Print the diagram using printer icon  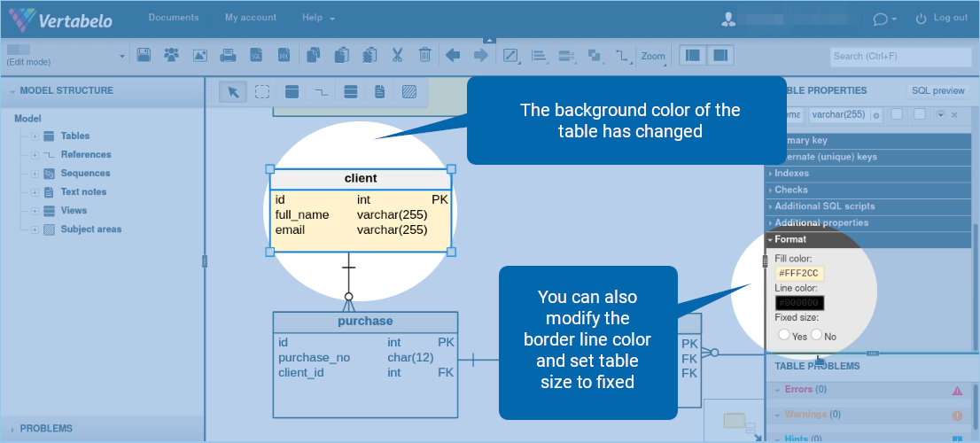point(228,55)
